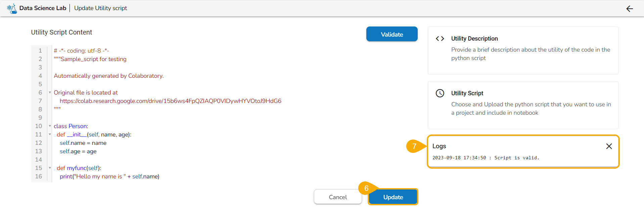644x221 pixels.
Task: Place cursor on the self.age line
Action: [78, 151]
